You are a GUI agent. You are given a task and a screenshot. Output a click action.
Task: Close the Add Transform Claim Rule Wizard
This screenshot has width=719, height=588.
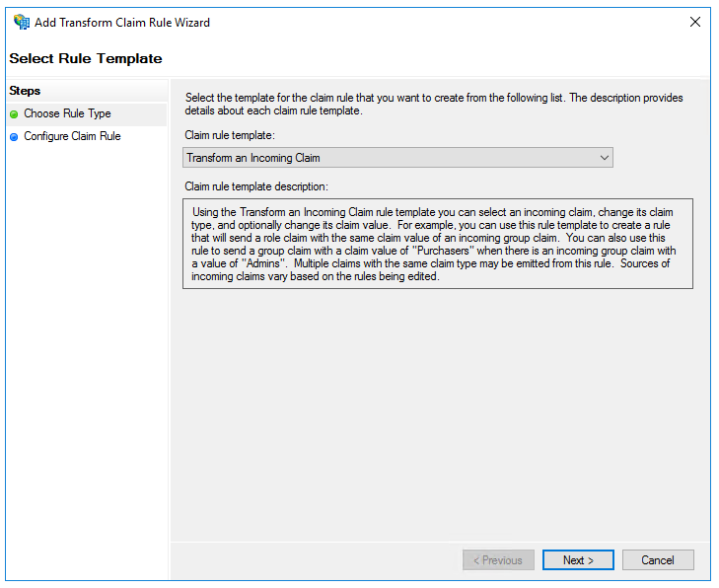695,22
